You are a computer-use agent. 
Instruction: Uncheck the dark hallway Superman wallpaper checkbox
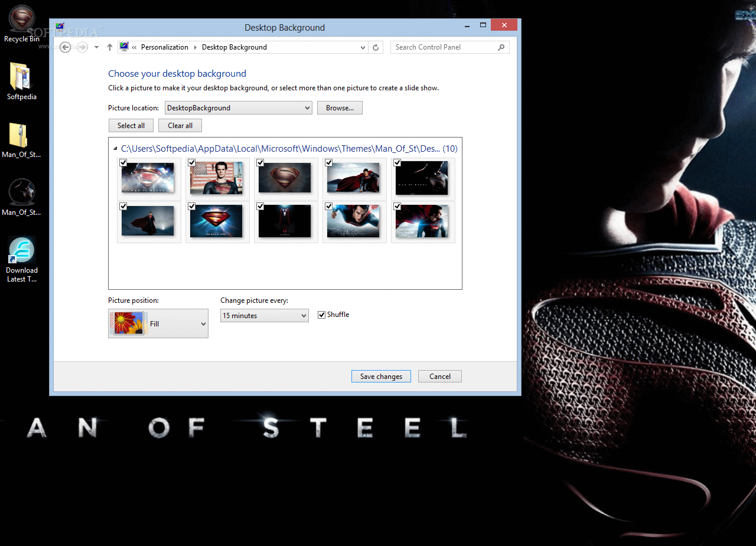tap(260, 206)
